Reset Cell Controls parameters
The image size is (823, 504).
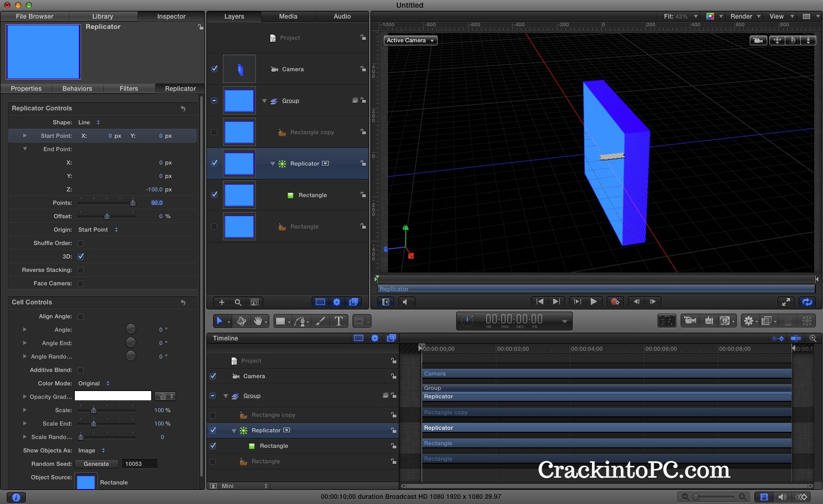pos(183,302)
